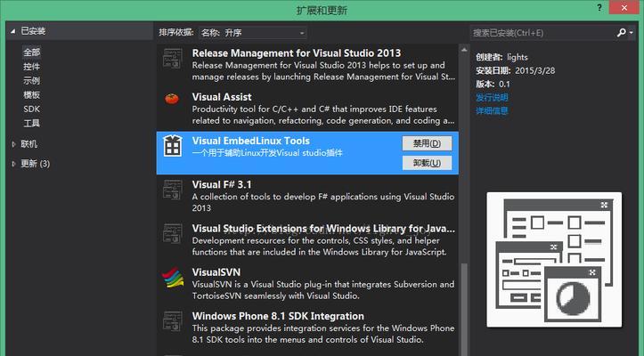Click the Visual EmbedLinux Tools gift icon
This screenshot has width=644, height=356.
pyautogui.click(x=173, y=146)
